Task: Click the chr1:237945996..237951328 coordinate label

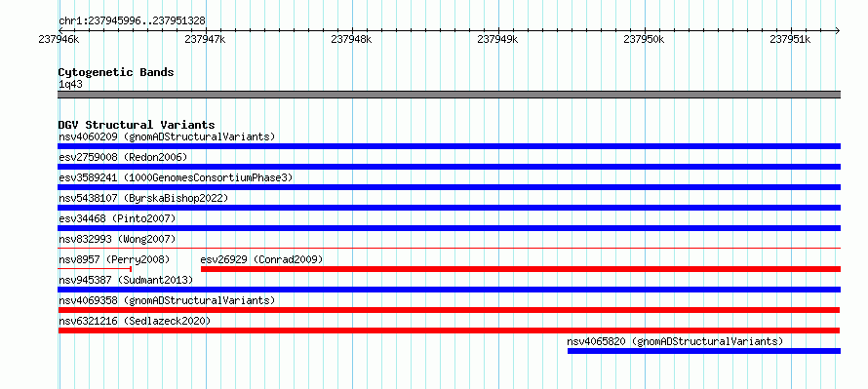Action: point(132,21)
